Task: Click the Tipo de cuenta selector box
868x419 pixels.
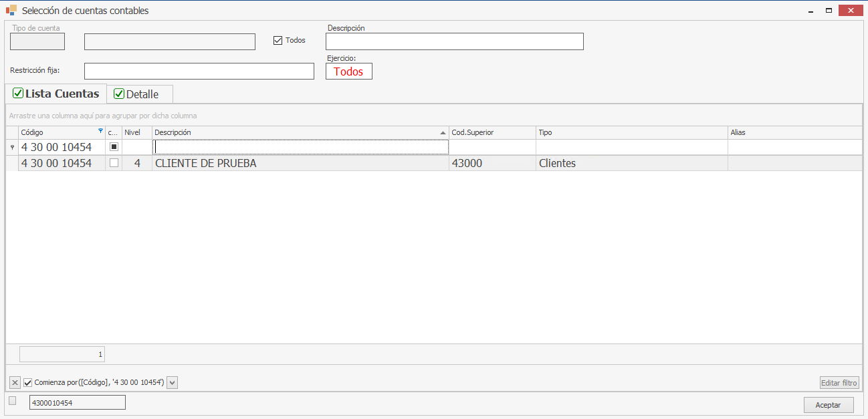Action: (x=37, y=41)
